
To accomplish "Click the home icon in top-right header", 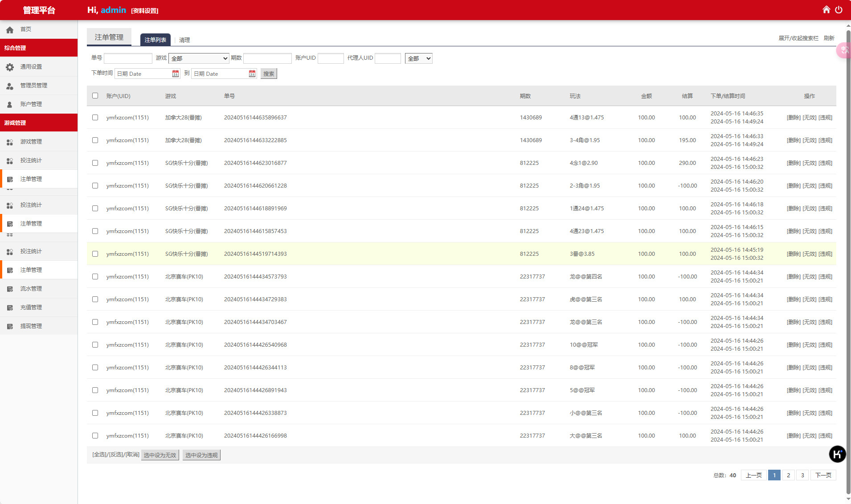I will click(826, 10).
